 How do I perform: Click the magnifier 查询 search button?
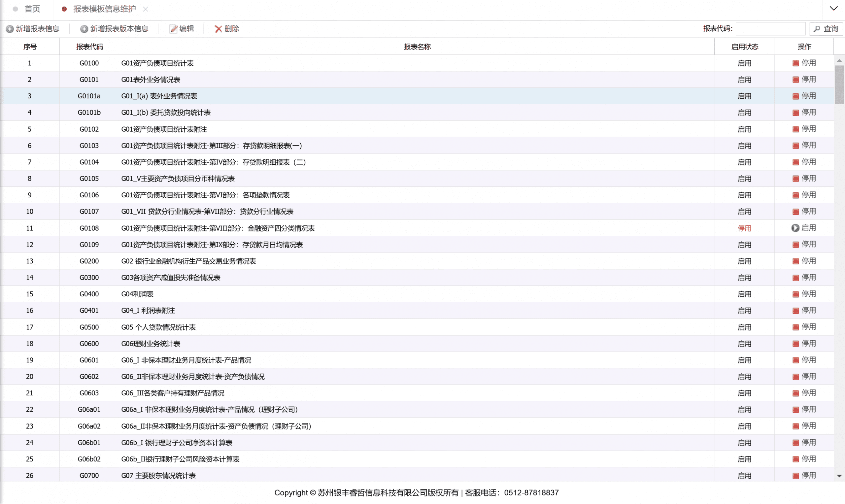pos(826,29)
